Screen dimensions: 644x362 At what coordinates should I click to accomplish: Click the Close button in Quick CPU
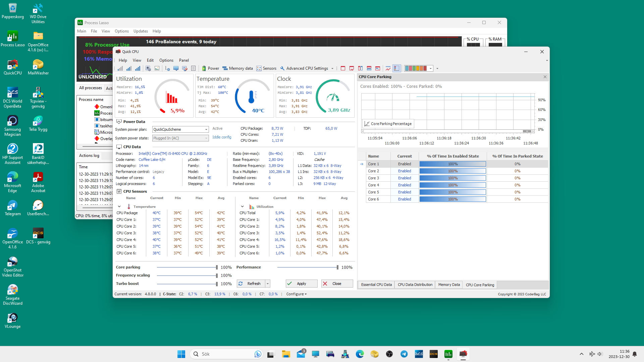pos(337,284)
